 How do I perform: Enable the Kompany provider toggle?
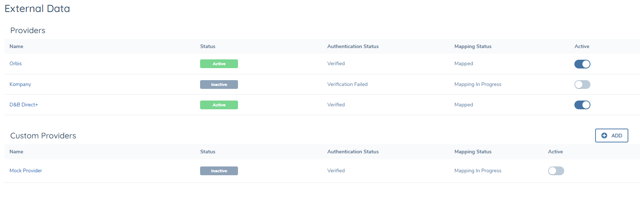tap(582, 85)
